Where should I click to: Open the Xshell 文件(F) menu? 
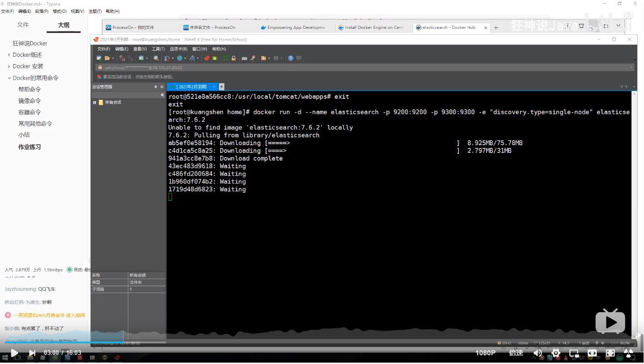tap(103, 49)
